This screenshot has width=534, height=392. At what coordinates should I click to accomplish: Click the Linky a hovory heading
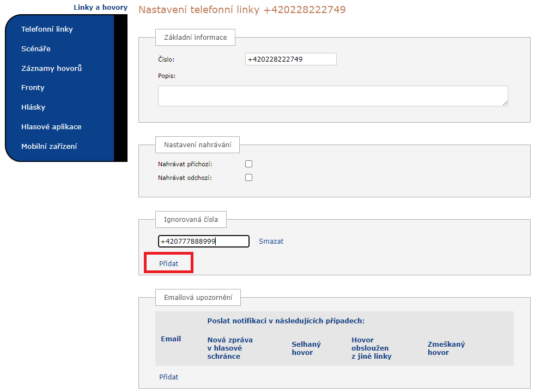point(100,8)
